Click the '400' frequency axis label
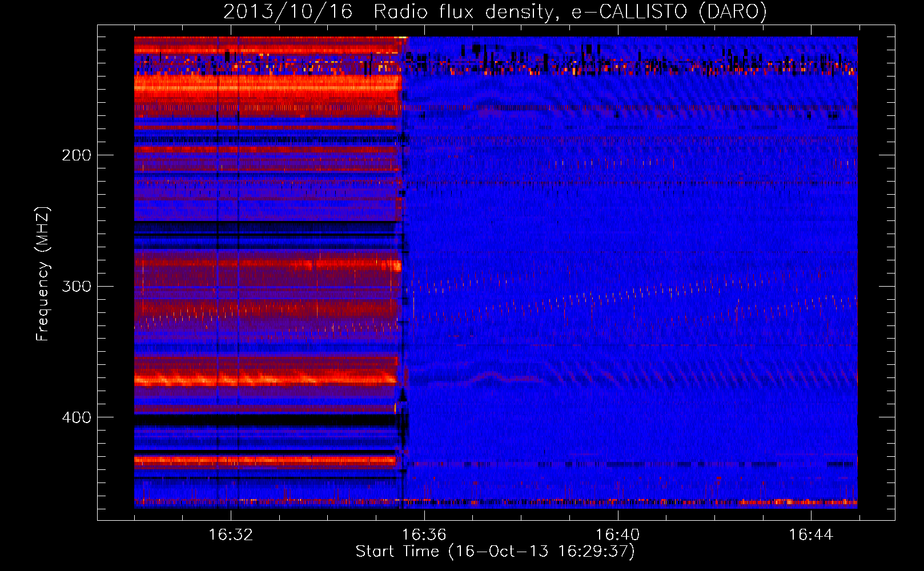This screenshot has width=924, height=571. [x=77, y=417]
